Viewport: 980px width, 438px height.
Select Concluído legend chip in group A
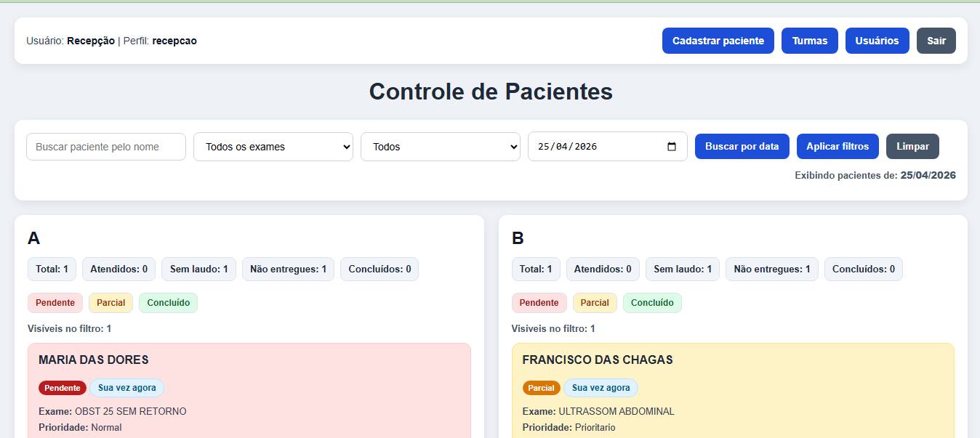click(169, 303)
